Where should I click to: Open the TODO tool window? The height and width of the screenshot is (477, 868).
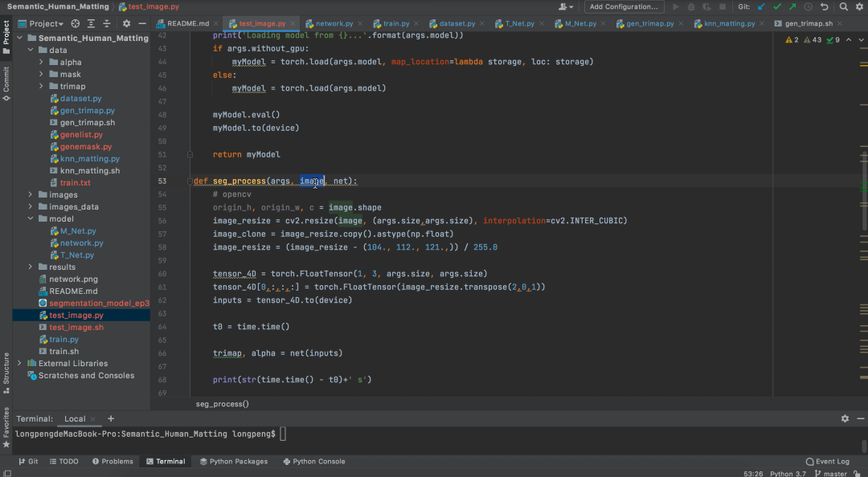[64, 461]
